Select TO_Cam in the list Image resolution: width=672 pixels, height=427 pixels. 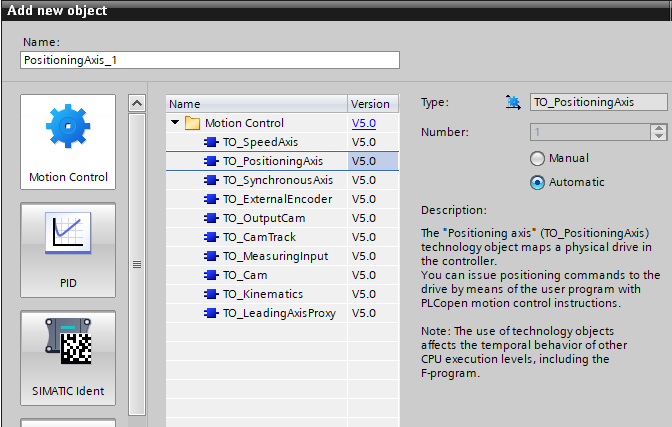pyautogui.click(x=245, y=275)
